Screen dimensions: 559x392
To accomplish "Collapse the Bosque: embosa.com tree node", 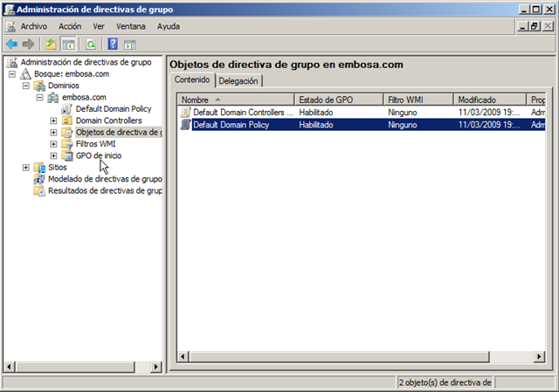I will [12, 74].
